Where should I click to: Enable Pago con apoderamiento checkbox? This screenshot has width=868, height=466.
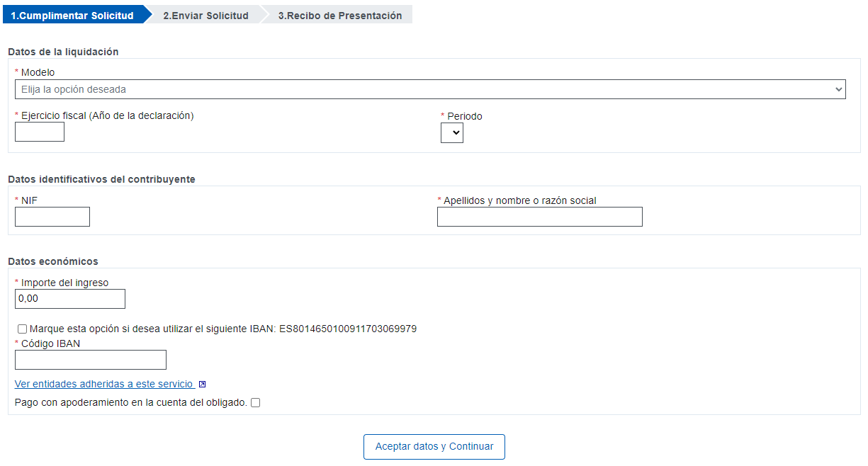pos(256,403)
